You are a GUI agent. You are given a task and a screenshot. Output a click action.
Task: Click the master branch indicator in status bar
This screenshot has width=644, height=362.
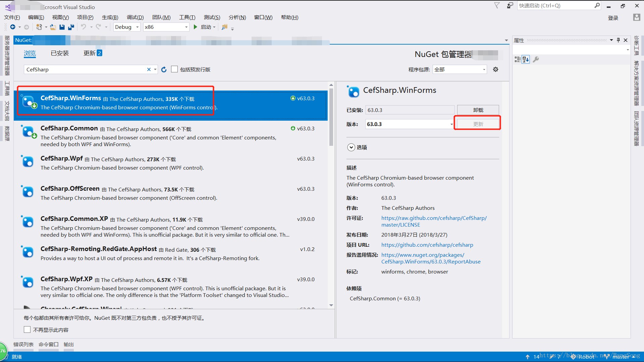(x=621, y=357)
